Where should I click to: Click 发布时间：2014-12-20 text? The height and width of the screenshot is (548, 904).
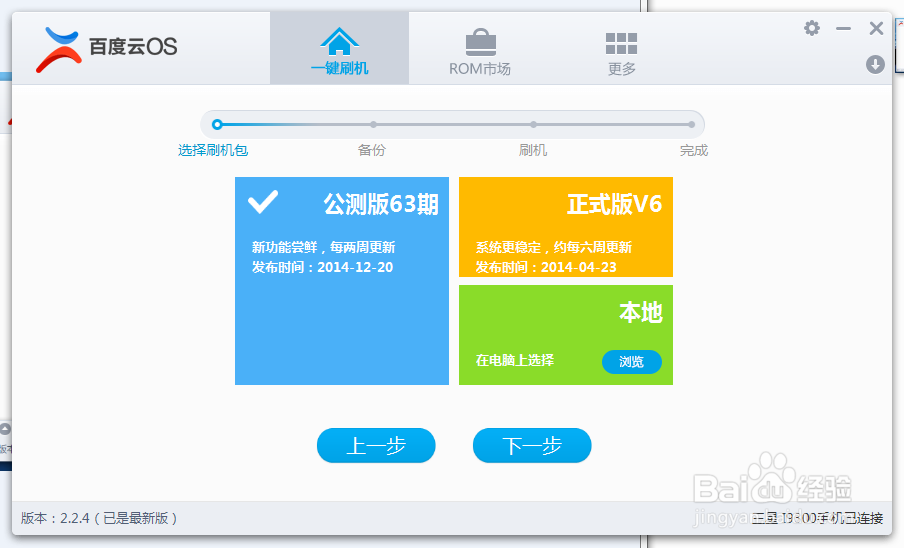(x=322, y=267)
